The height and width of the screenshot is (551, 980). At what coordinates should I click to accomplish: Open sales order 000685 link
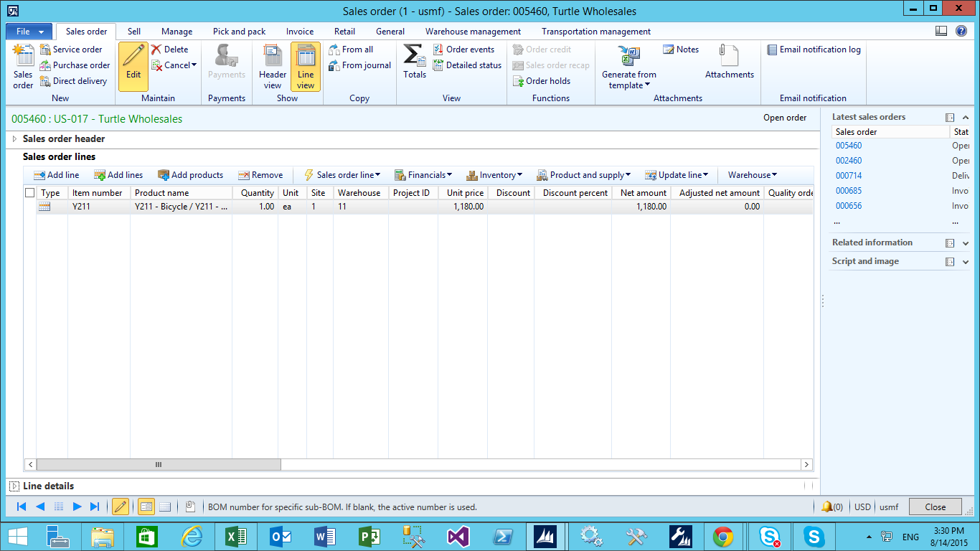click(849, 191)
